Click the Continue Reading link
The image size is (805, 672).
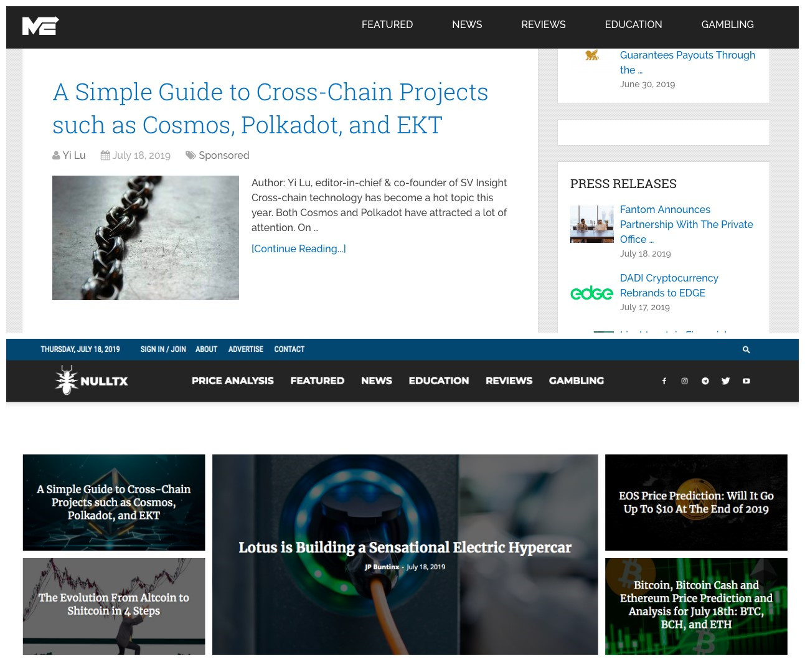point(299,249)
